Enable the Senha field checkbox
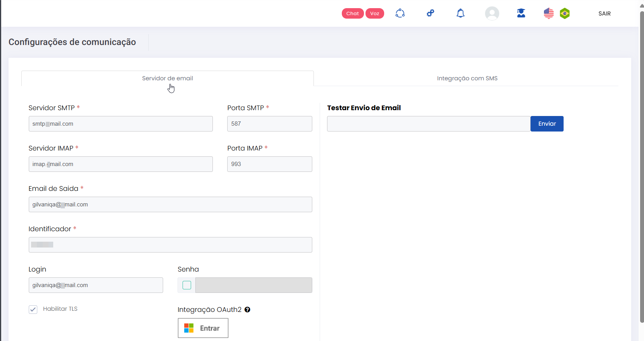The width and height of the screenshot is (644, 341). pyautogui.click(x=187, y=285)
